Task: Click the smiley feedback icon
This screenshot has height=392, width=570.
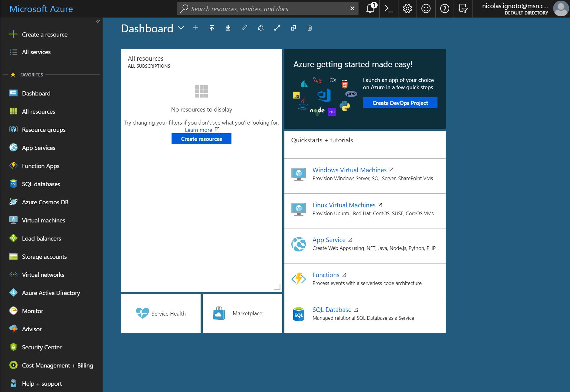Action: (x=426, y=8)
